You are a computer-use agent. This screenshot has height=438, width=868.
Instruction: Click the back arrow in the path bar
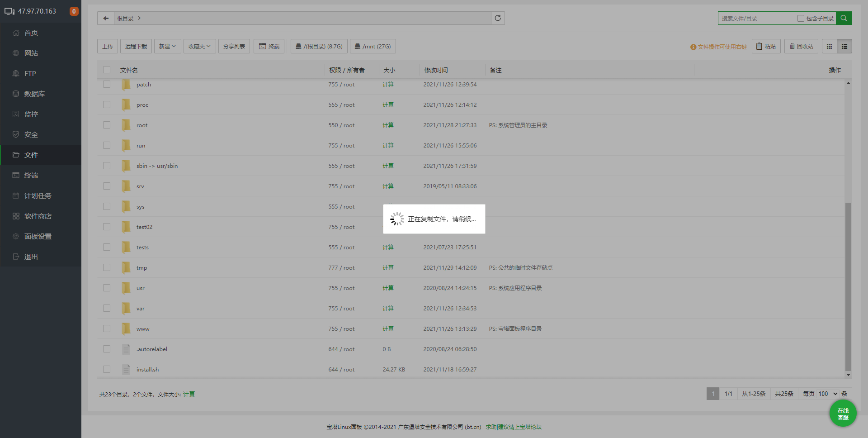pos(106,18)
